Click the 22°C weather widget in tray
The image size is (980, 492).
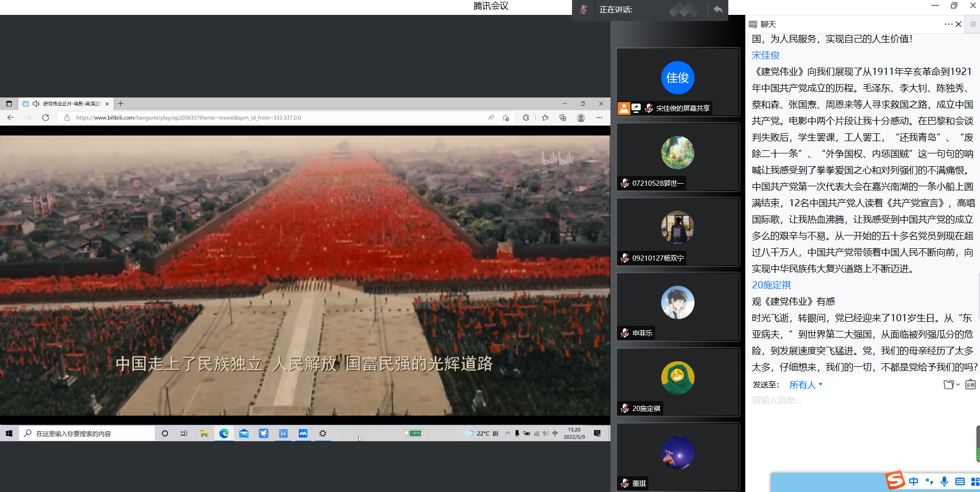click(482, 434)
